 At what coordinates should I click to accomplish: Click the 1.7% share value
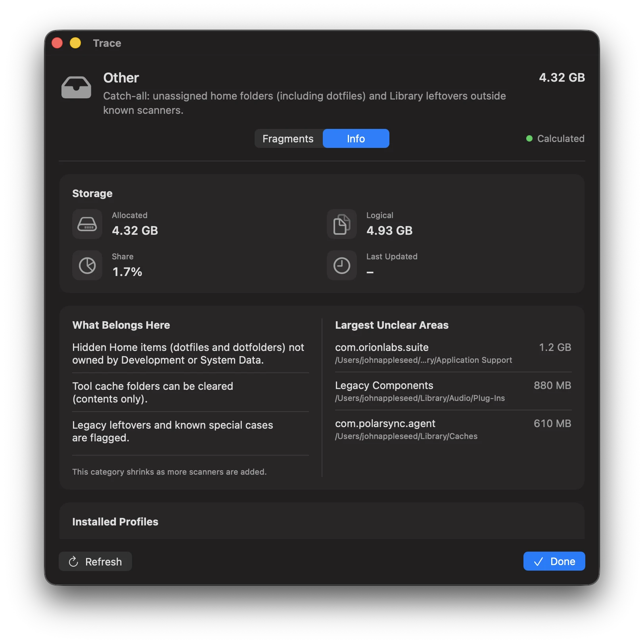tap(127, 272)
